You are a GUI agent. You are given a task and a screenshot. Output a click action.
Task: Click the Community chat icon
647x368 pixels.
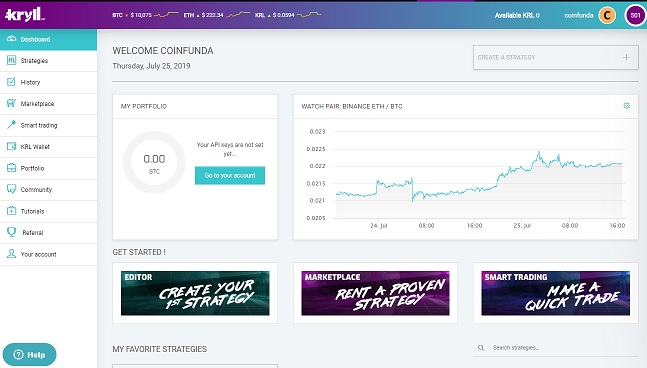point(12,189)
